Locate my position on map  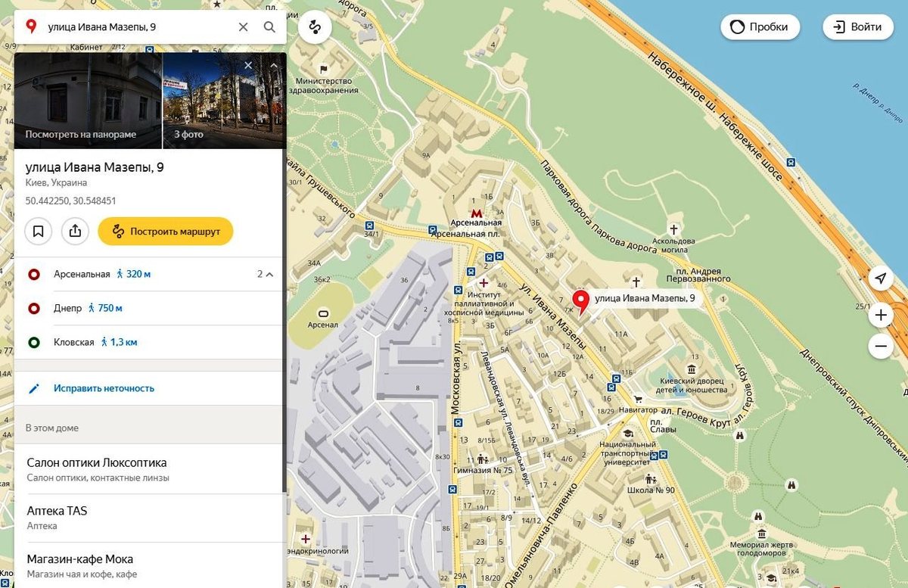pos(881,278)
